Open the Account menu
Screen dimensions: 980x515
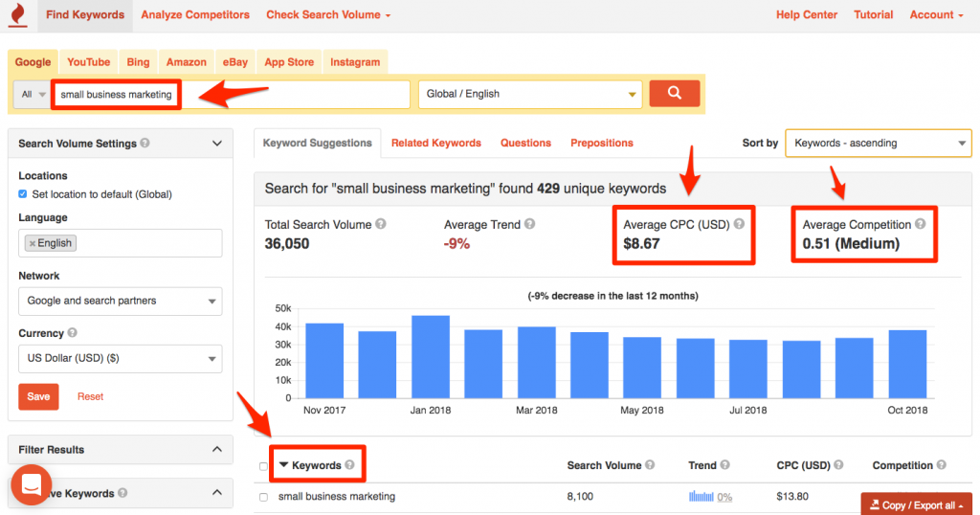click(936, 15)
